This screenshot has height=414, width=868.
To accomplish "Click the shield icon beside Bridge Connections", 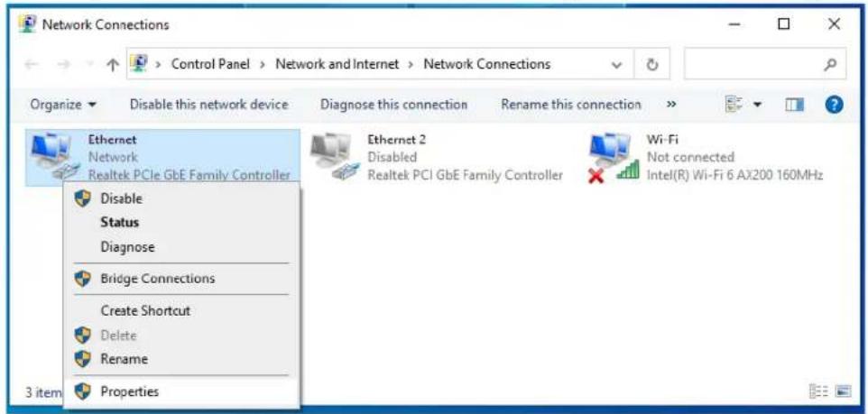I will coord(82,279).
